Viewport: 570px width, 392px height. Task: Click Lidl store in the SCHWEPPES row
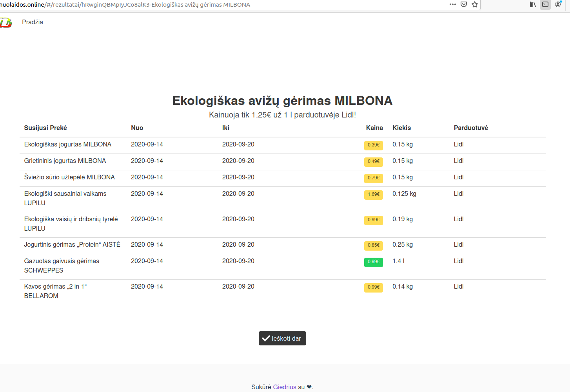click(x=459, y=261)
